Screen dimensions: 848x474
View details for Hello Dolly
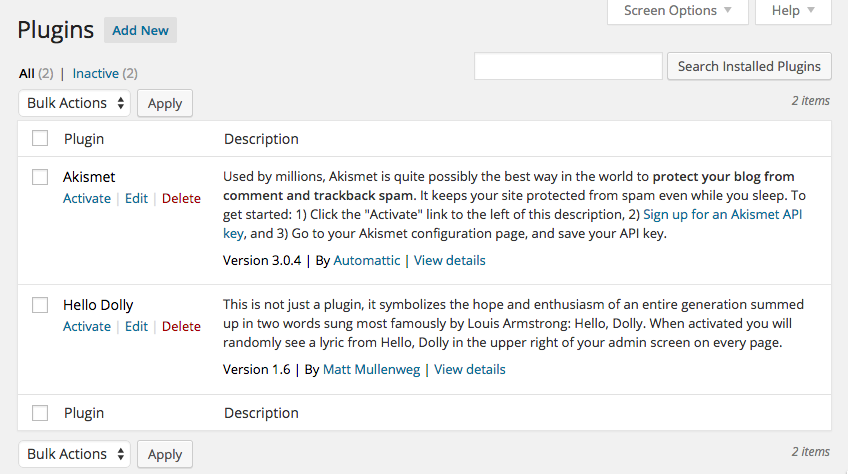[x=469, y=370]
